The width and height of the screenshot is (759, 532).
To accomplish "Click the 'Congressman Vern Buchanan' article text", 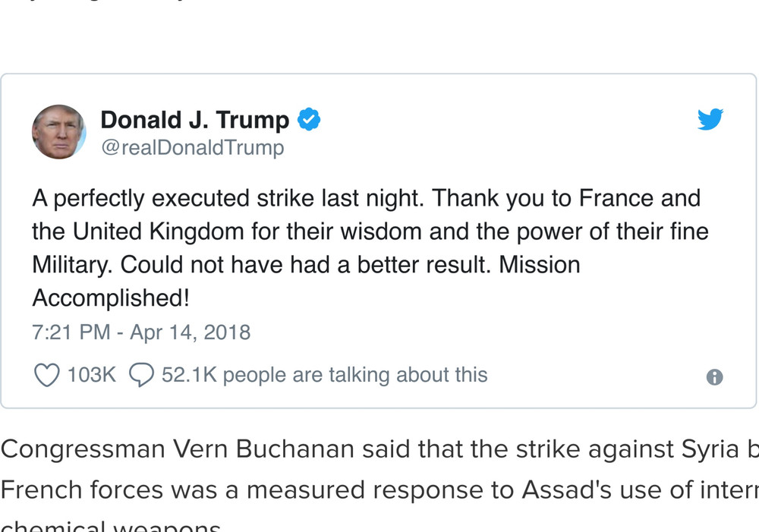I will 178,449.
